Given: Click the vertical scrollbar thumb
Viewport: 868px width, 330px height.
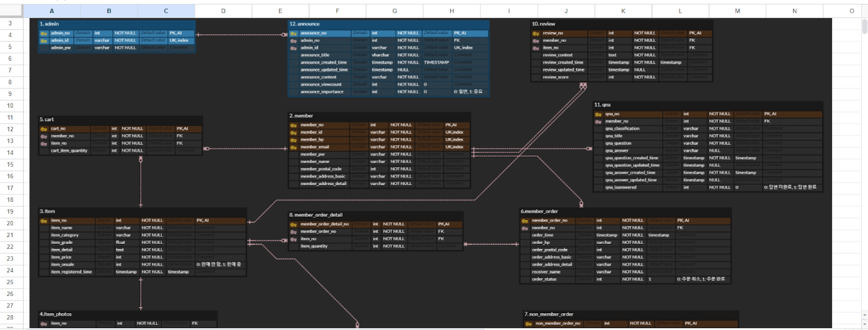Looking at the screenshot, I should click(x=865, y=27).
